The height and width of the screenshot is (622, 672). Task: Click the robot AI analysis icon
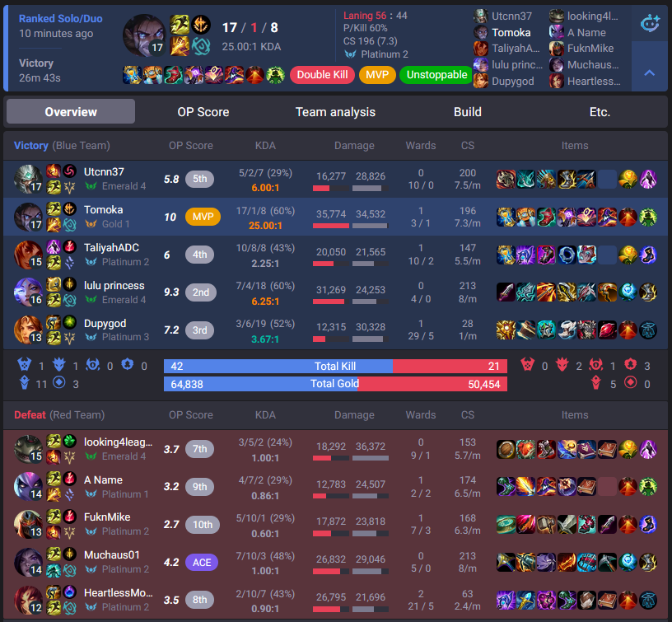pyautogui.click(x=650, y=23)
